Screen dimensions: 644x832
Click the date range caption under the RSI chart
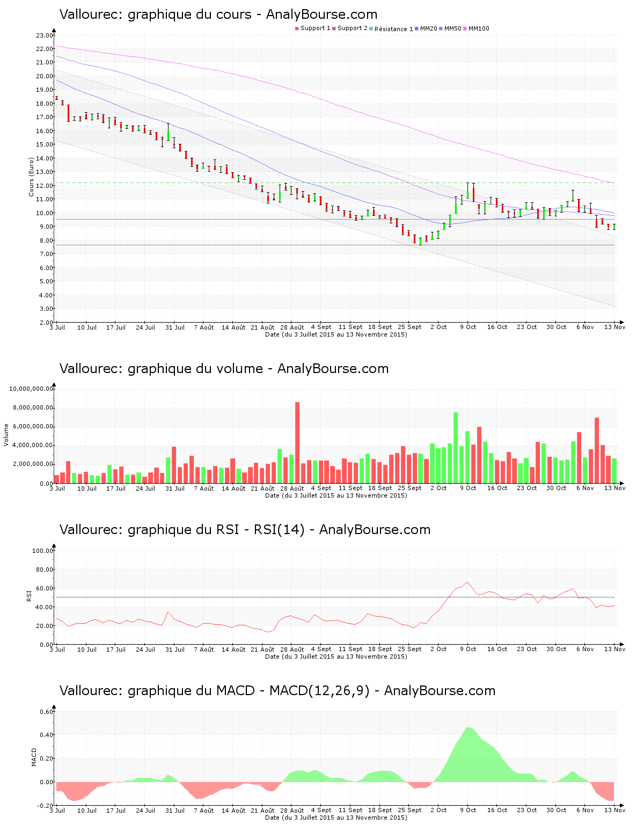(336, 656)
